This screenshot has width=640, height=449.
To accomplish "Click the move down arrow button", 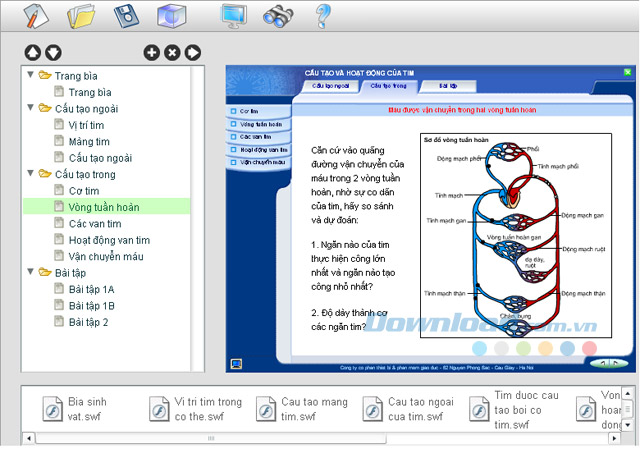I will (54, 52).
